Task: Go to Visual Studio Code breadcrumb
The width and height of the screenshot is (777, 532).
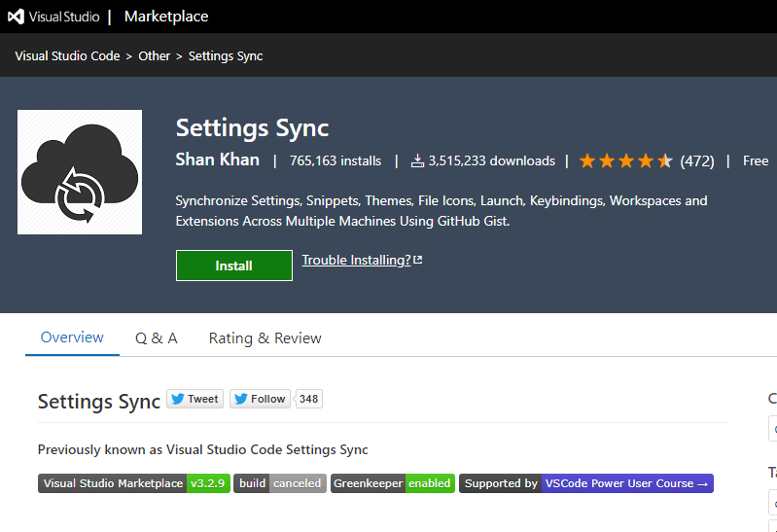Action: pyautogui.click(x=67, y=56)
